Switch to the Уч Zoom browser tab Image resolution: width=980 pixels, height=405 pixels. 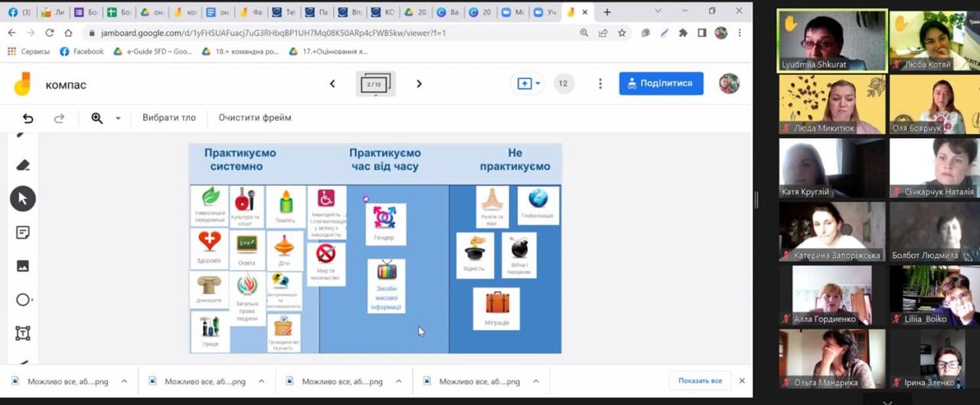(x=546, y=12)
